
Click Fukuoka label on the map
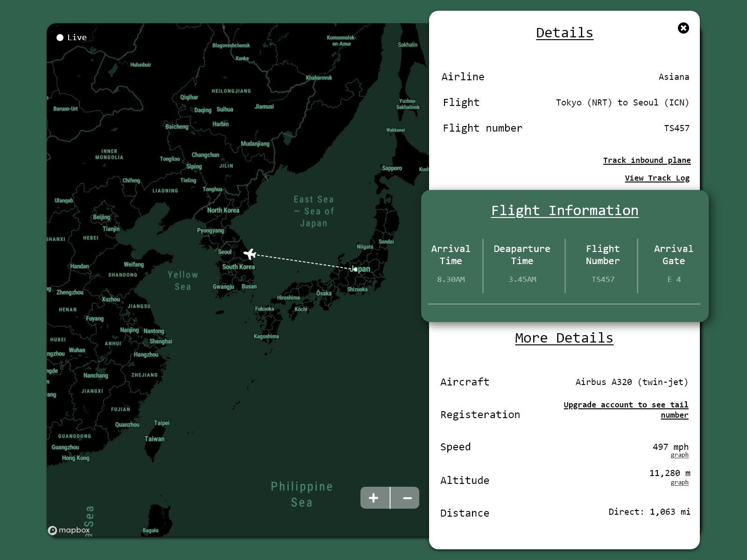[265, 308]
